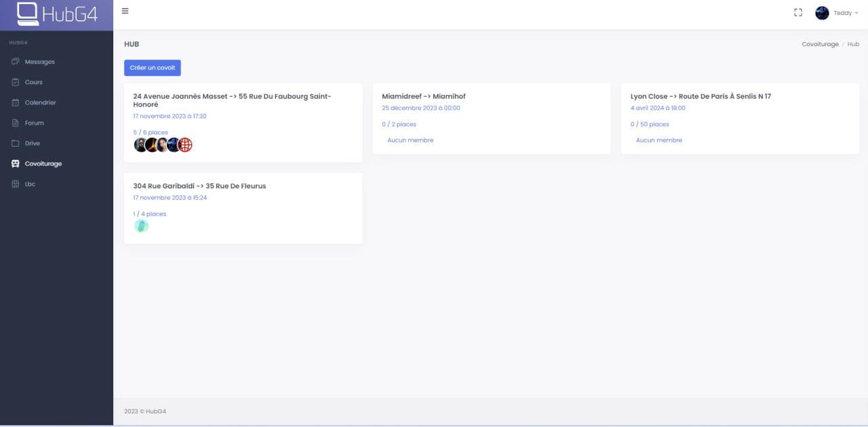Click the Covoiturage bus icon

pyautogui.click(x=16, y=163)
